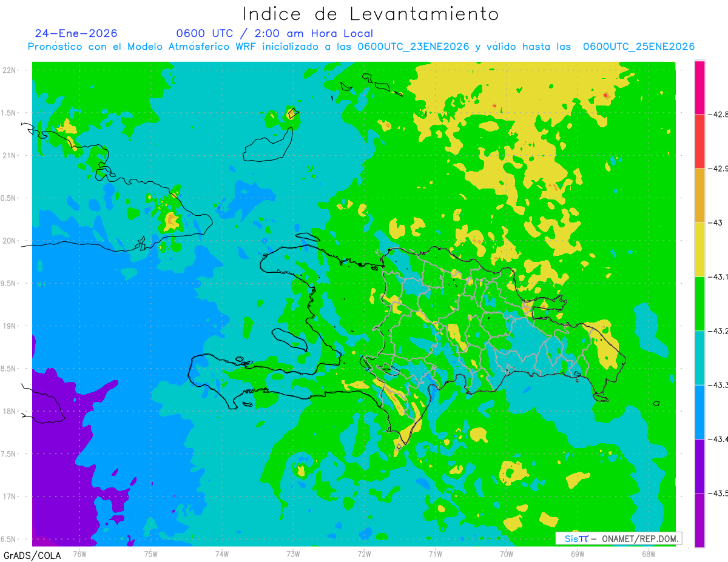The image size is (728, 562).
Task: Click the '22N' latitude label
Action: (8, 70)
